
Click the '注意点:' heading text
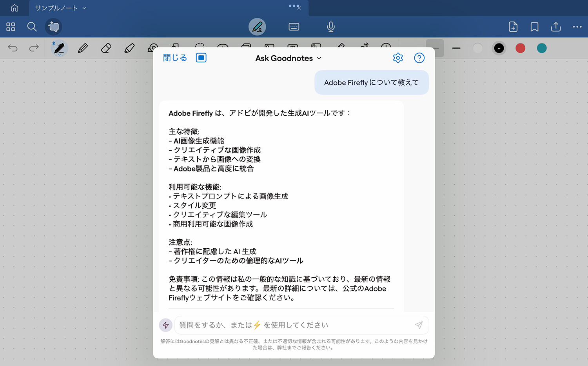tap(180, 242)
